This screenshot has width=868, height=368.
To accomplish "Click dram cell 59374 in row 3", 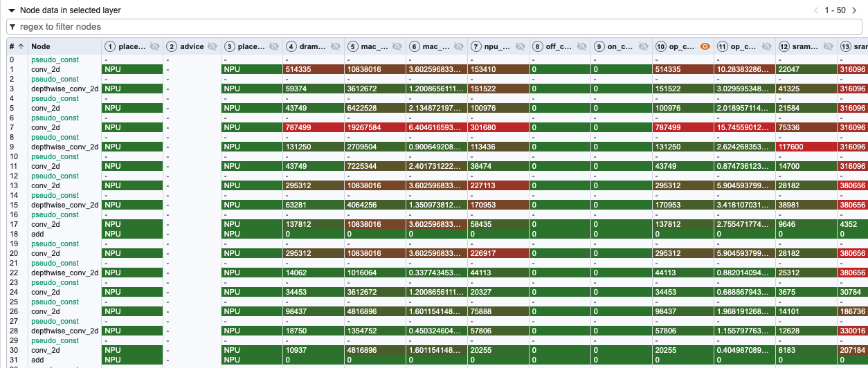I will tap(314, 89).
